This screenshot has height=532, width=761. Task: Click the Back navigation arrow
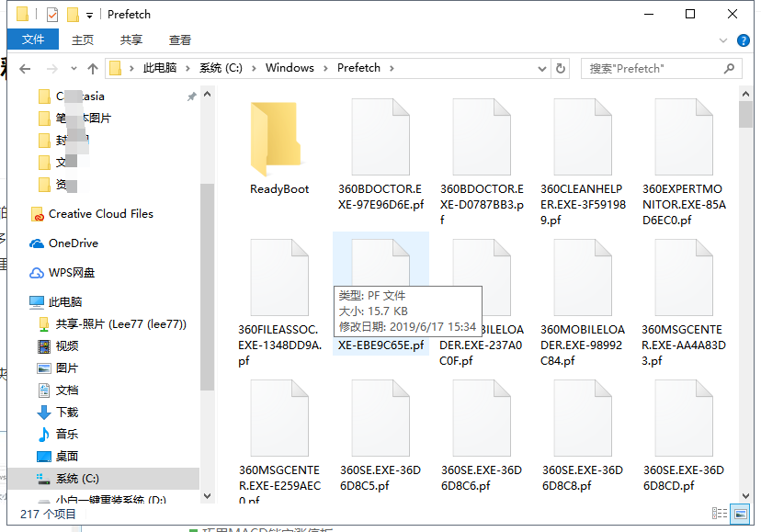(x=26, y=68)
